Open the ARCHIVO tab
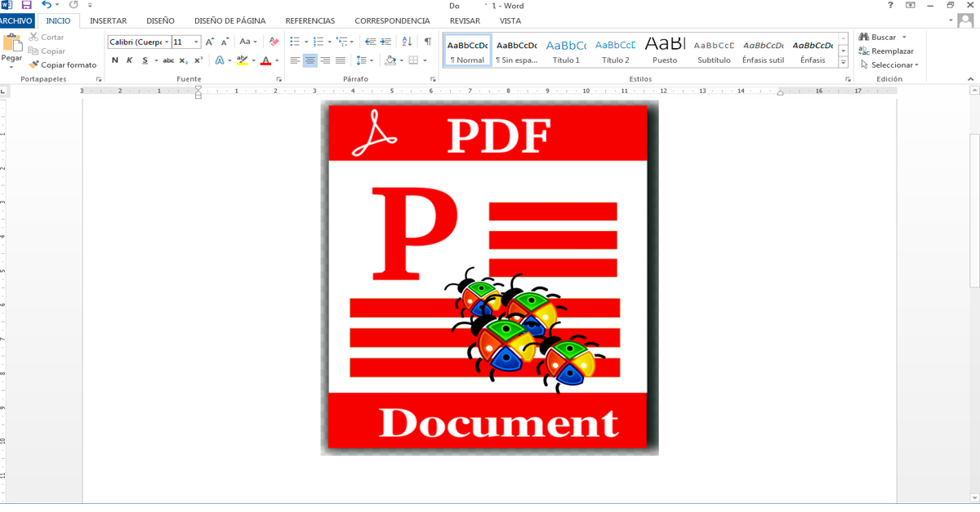 point(16,20)
